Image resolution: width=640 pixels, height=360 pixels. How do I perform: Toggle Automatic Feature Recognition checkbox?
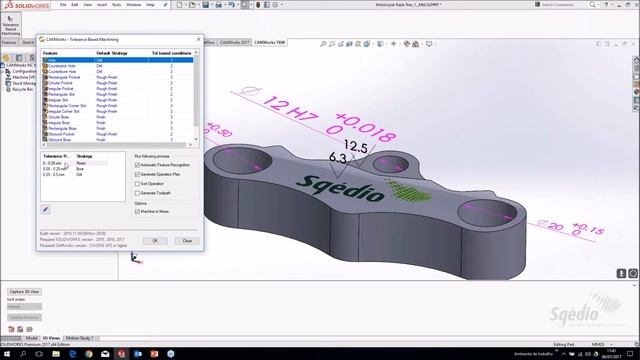137,165
